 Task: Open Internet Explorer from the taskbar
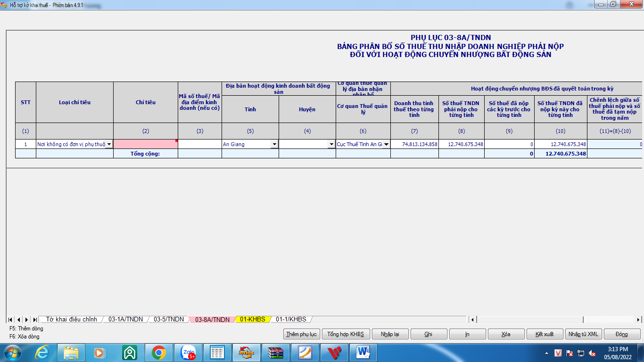(42, 353)
